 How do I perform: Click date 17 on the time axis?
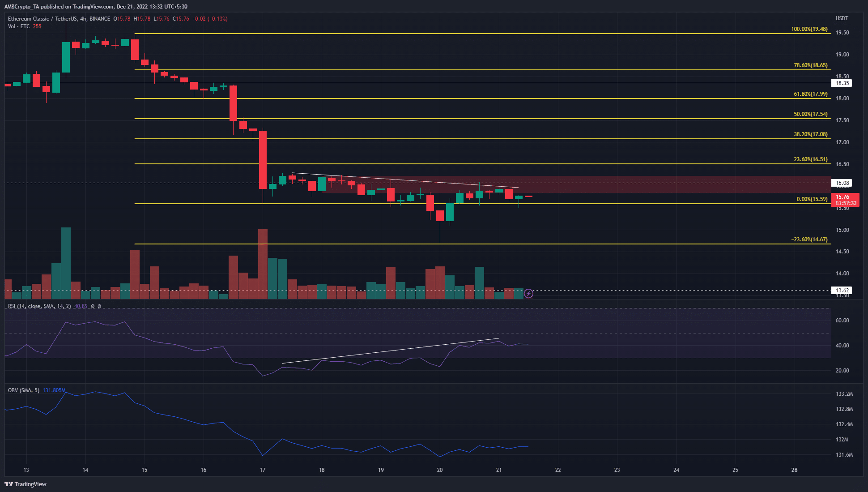coord(263,470)
